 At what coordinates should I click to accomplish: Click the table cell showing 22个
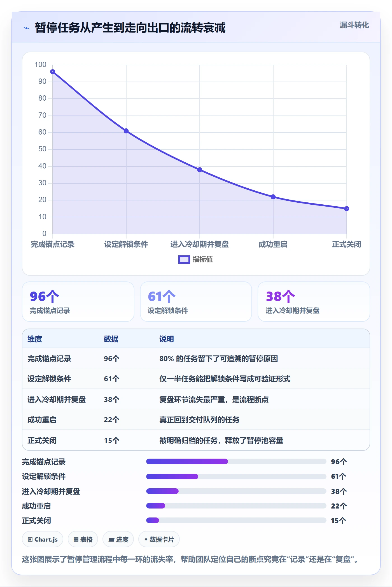112,420
